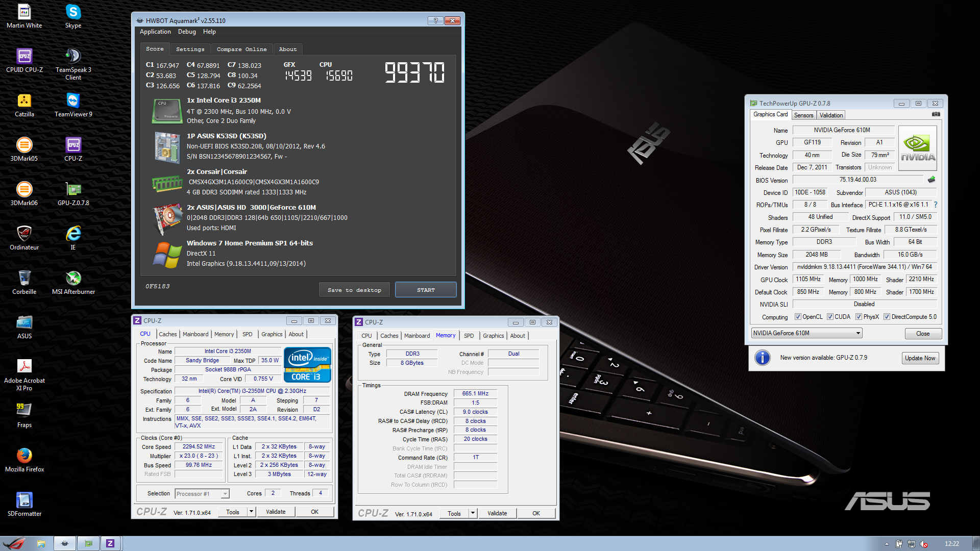Click the Close button in GPU-Z
The height and width of the screenshot is (551, 980).
pyautogui.click(x=923, y=334)
